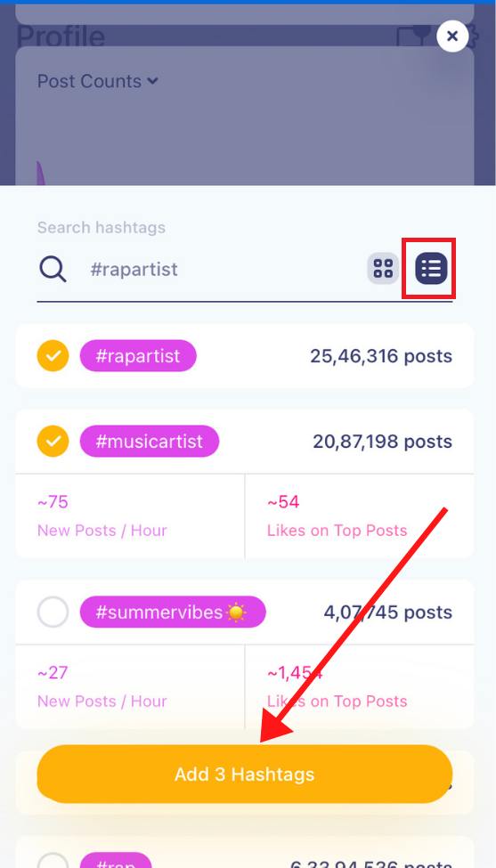Open #musicartist New Posts / Hour stat
The width and height of the screenshot is (496, 868).
[x=130, y=516]
